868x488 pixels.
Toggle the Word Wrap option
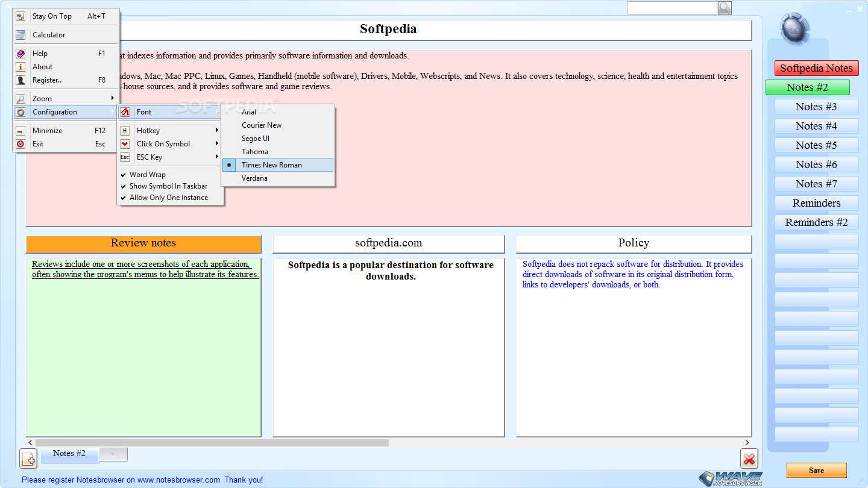(171, 175)
